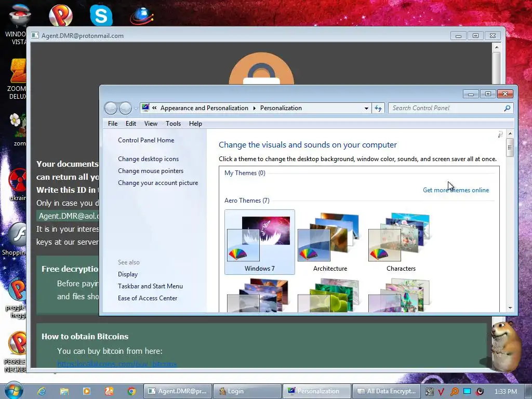Click the search magnifier in Control Panel
532x399 pixels.
(x=507, y=108)
